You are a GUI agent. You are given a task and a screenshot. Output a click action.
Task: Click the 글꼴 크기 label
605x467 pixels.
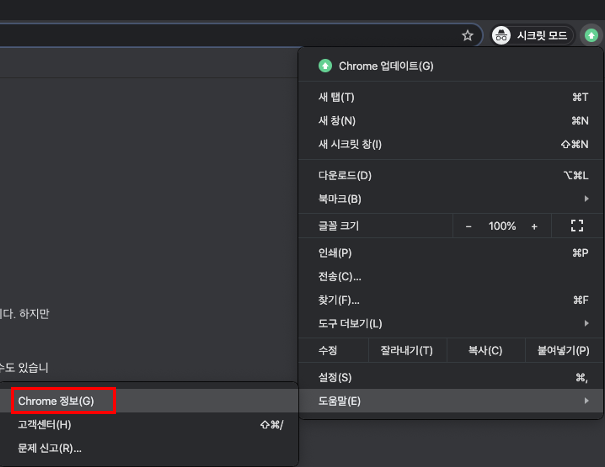pos(338,226)
